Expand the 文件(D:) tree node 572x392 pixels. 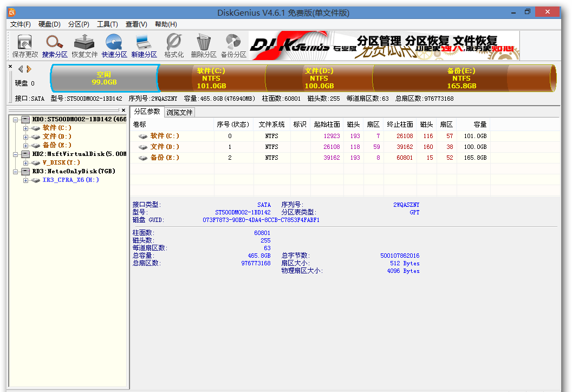[x=25, y=137]
